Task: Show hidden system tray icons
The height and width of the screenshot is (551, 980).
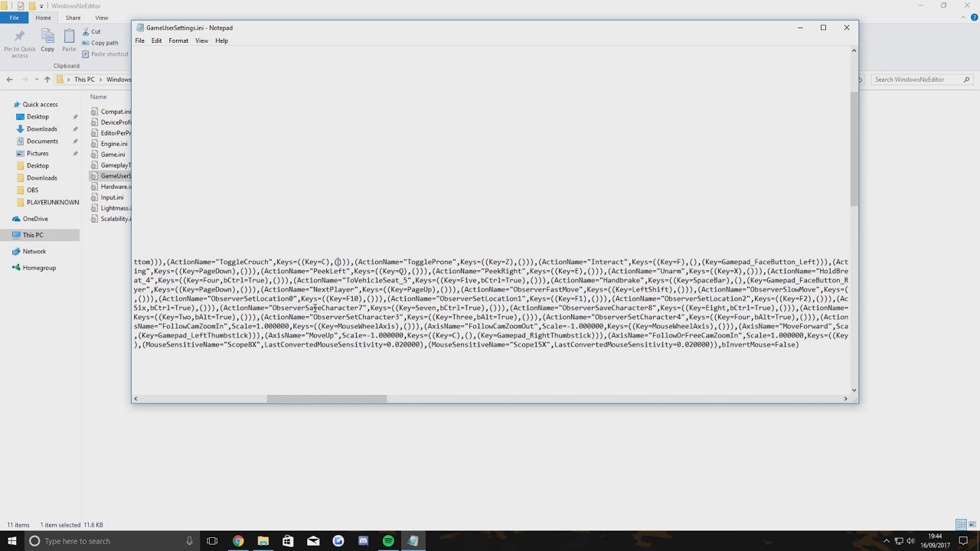Action: pos(887,541)
